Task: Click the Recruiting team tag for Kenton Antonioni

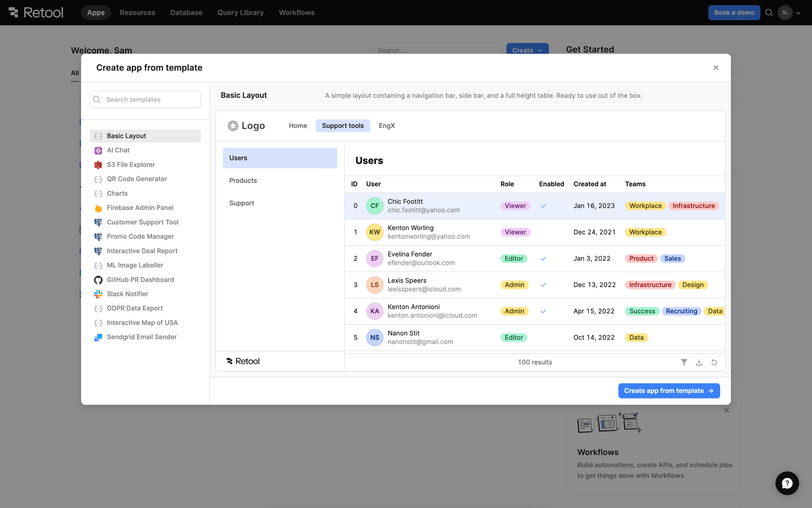Action: tap(681, 311)
